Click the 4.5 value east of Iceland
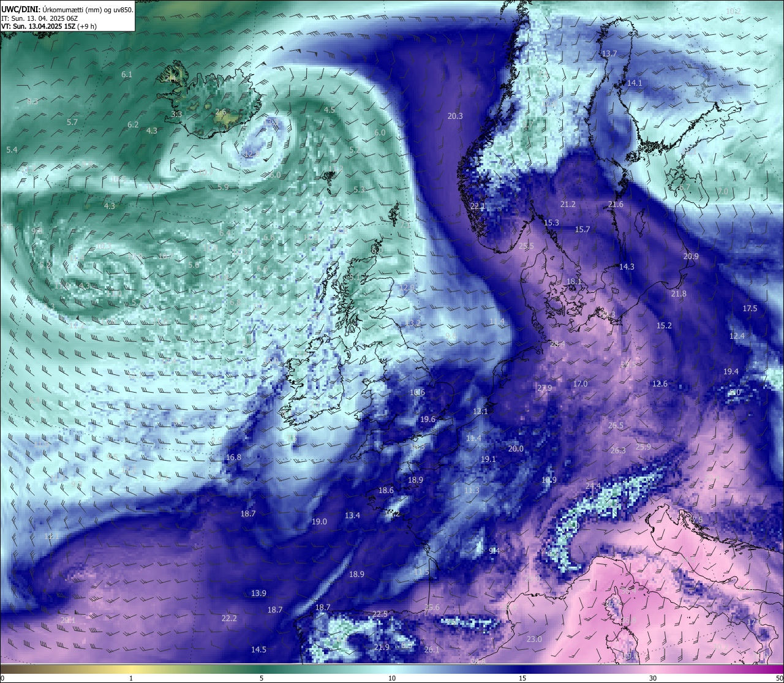 click(x=330, y=110)
